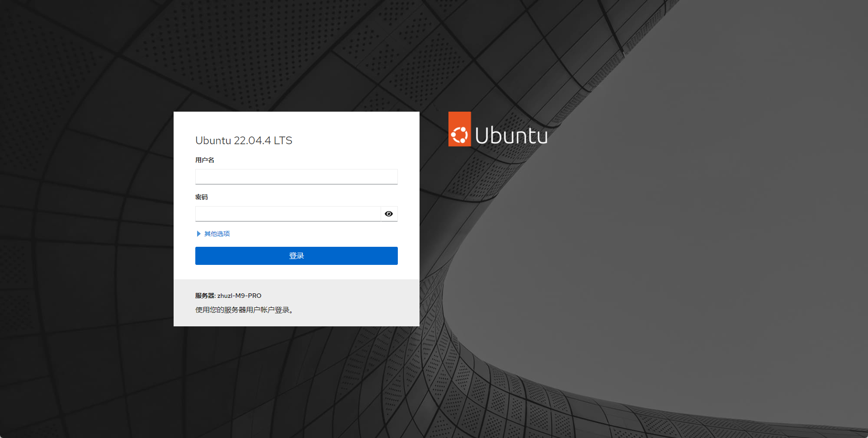Expand the 其他选项 (other options) section
This screenshot has width=868, height=438.
point(213,234)
